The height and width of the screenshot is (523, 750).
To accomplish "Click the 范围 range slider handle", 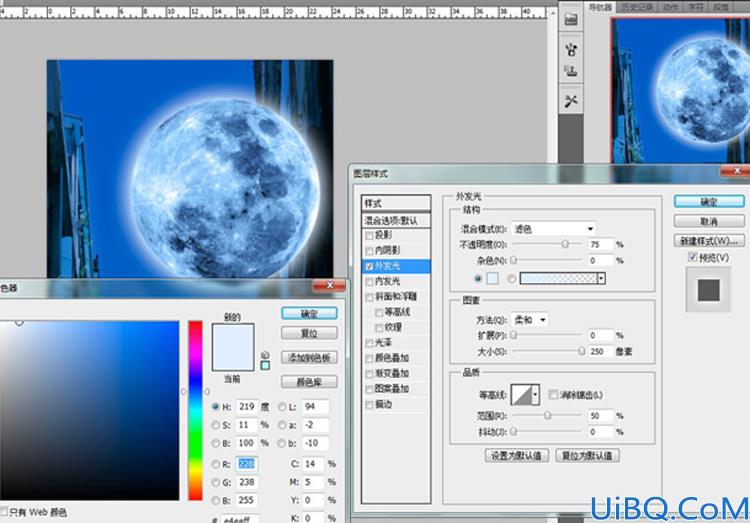I will point(547,416).
